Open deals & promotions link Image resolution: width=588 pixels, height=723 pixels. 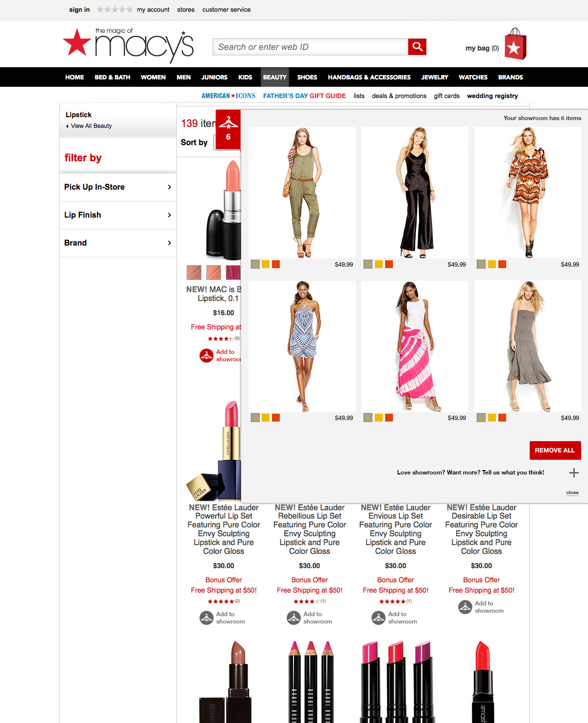pos(399,96)
